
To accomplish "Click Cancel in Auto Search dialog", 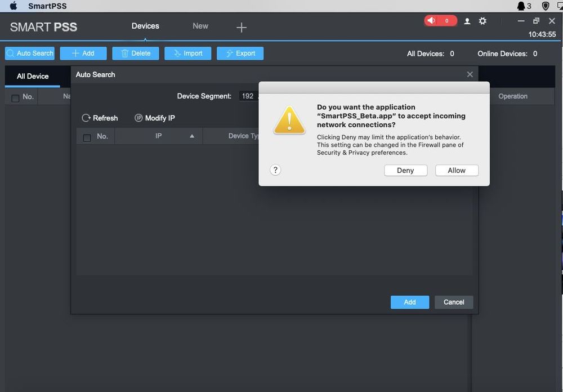I will 454,302.
